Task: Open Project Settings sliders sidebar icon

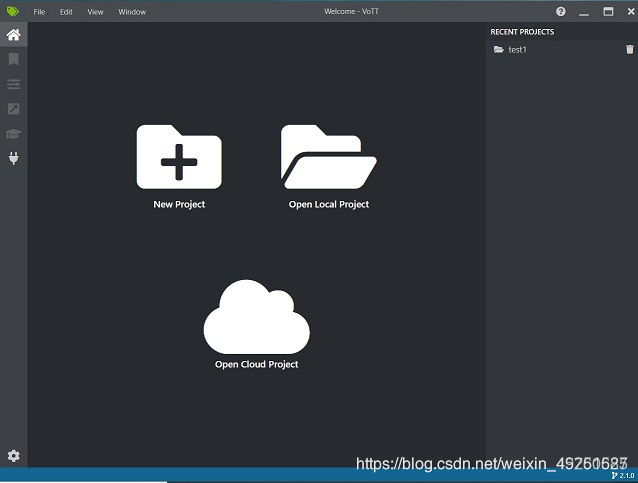Action: pyautogui.click(x=13, y=84)
